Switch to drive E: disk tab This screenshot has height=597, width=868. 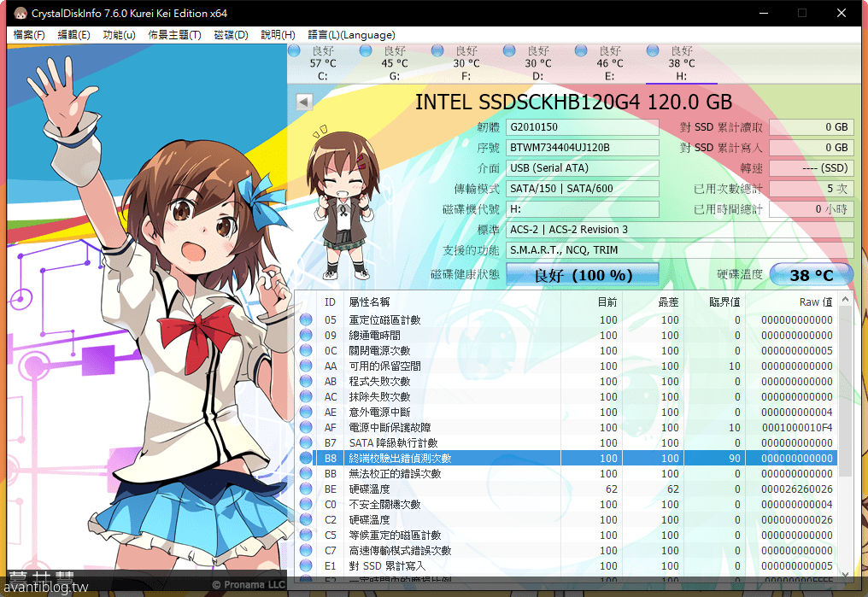point(609,63)
